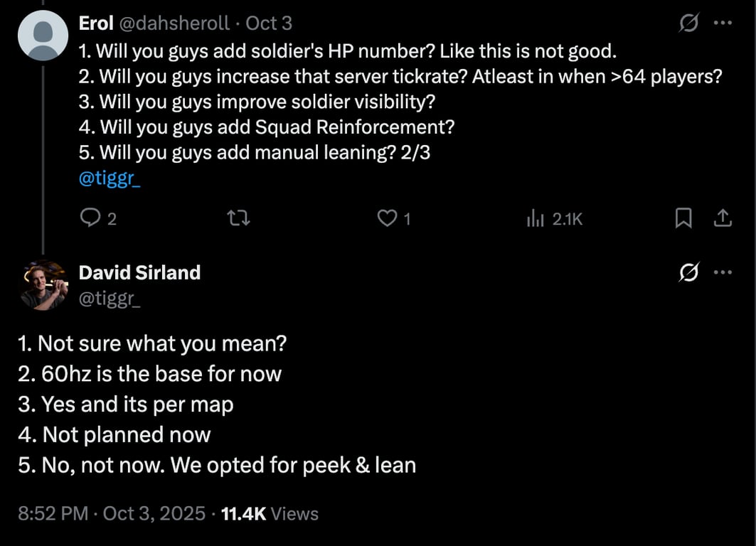View analytics for the 2.1K views icon
The image size is (756, 546).
(535, 219)
